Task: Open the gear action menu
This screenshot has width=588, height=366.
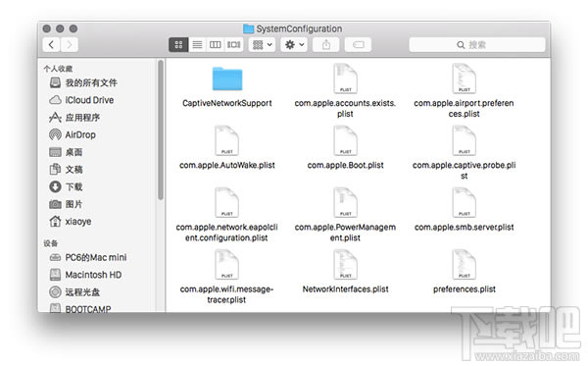Action: click(294, 45)
